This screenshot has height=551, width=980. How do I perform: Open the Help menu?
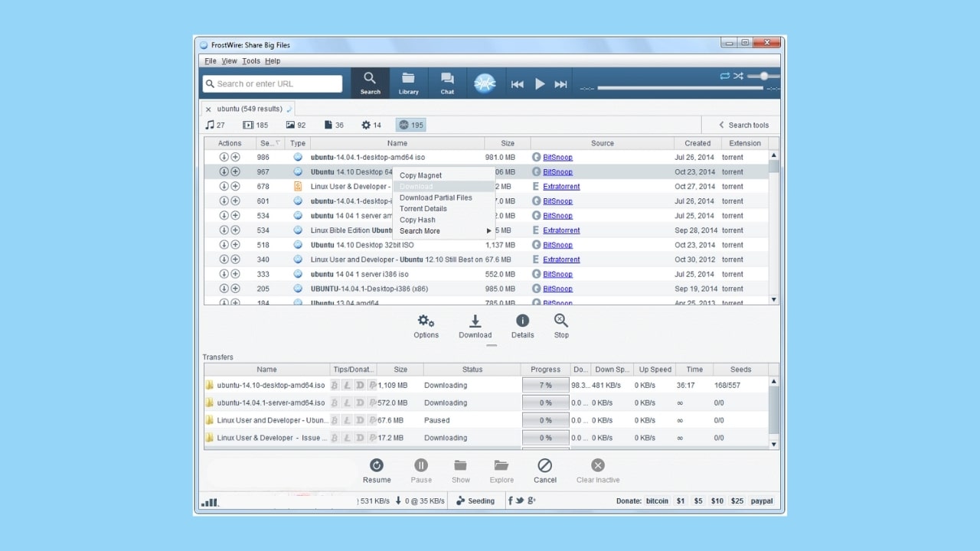click(x=273, y=61)
